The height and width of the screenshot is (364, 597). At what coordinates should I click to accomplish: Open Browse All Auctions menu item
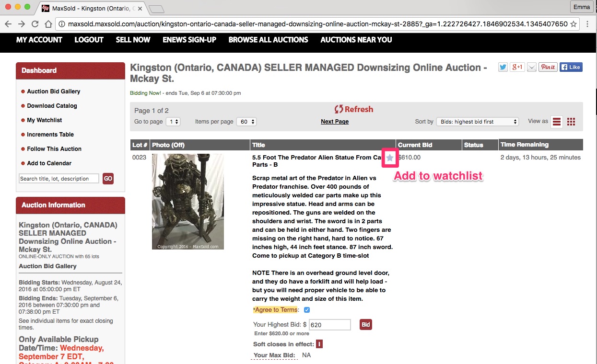click(x=268, y=40)
